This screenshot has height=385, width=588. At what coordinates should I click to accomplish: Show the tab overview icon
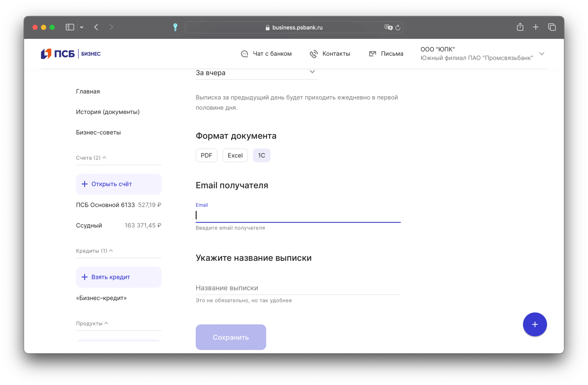click(x=552, y=27)
